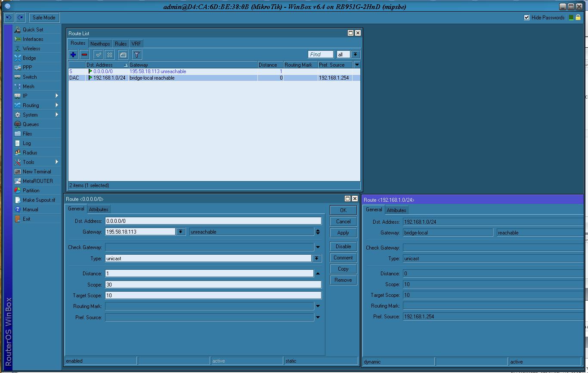Image resolution: width=588 pixels, height=373 pixels.
Task: Click the Cancel button
Action: pos(343,222)
